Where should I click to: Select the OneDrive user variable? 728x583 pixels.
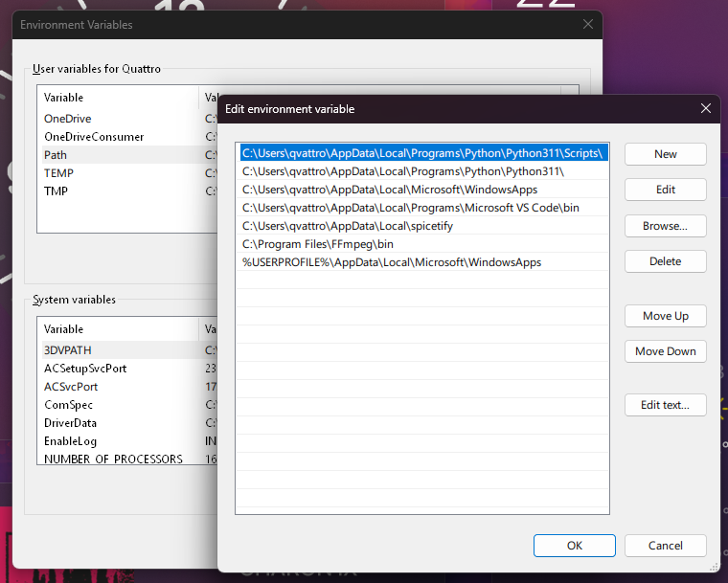pos(67,119)
